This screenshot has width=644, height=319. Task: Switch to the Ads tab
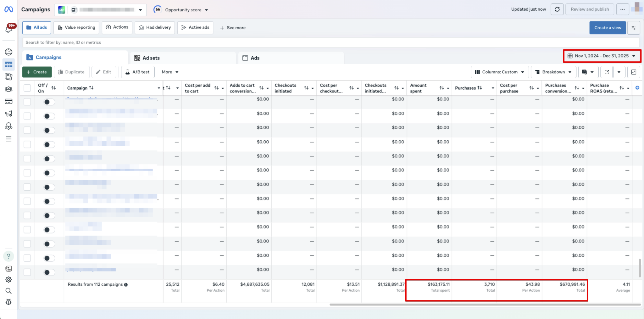pyautogui.click(x=255, y=58)
